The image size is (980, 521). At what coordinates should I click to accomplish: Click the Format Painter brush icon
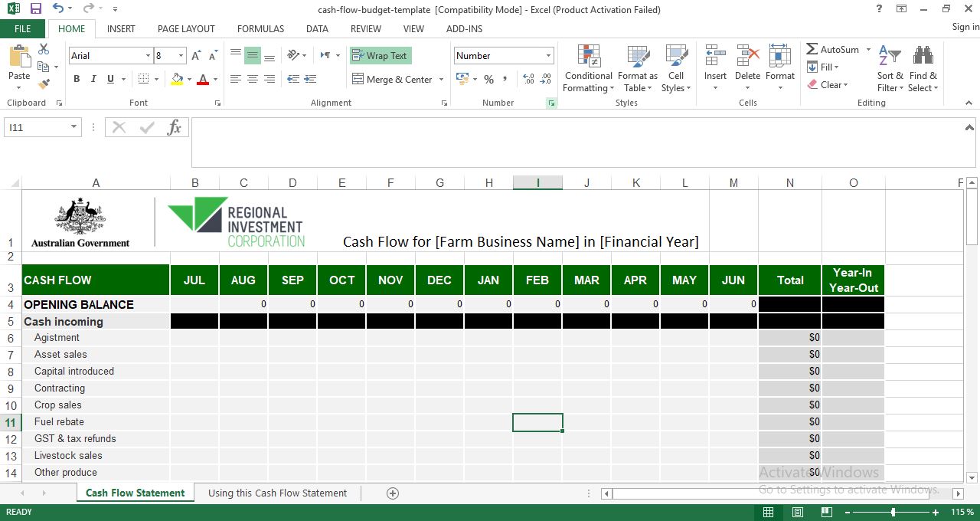coord(44,84)
